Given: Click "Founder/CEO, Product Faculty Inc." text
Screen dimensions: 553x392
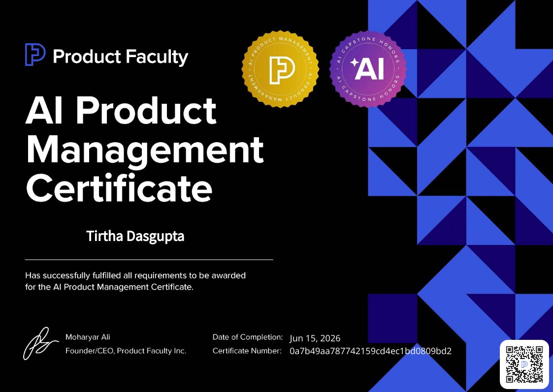Looking at the screenshot, I should (x=126, y=351).
